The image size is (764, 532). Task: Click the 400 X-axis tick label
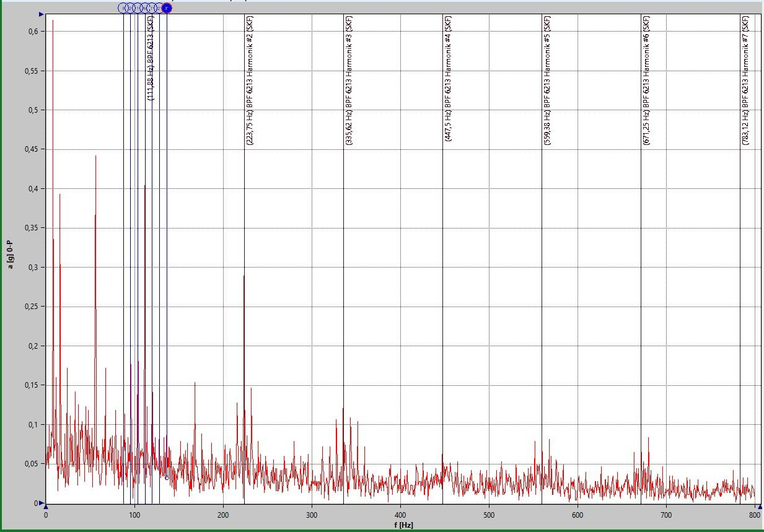[400, 515]
